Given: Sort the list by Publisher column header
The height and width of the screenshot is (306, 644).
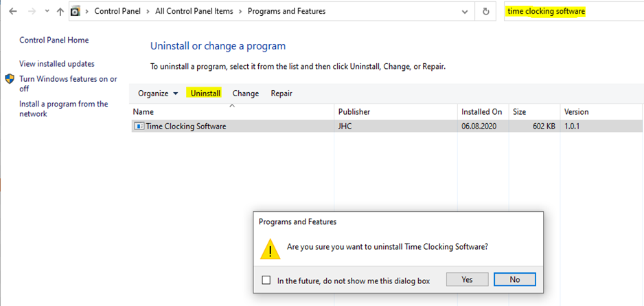Looking at the screenshot, I should click(354, 111).
